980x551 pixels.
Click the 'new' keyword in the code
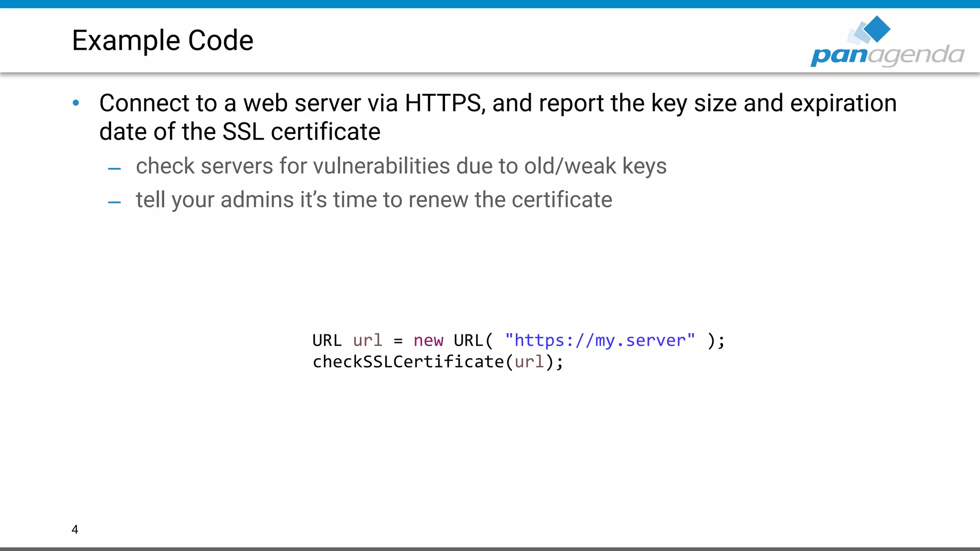(428, 341)
